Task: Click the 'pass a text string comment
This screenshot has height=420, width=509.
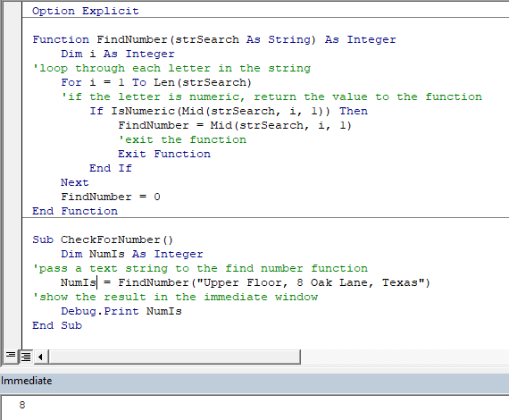Action: point(200,268)
